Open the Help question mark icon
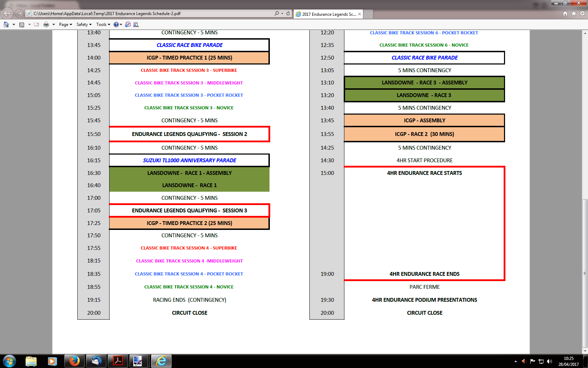This screenshot has width=588, height=368. [116, 25]
